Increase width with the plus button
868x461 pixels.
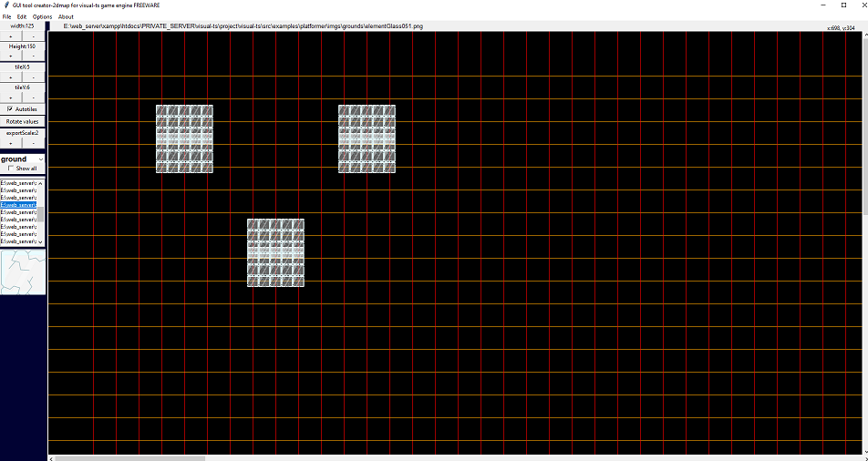[11, 36]
